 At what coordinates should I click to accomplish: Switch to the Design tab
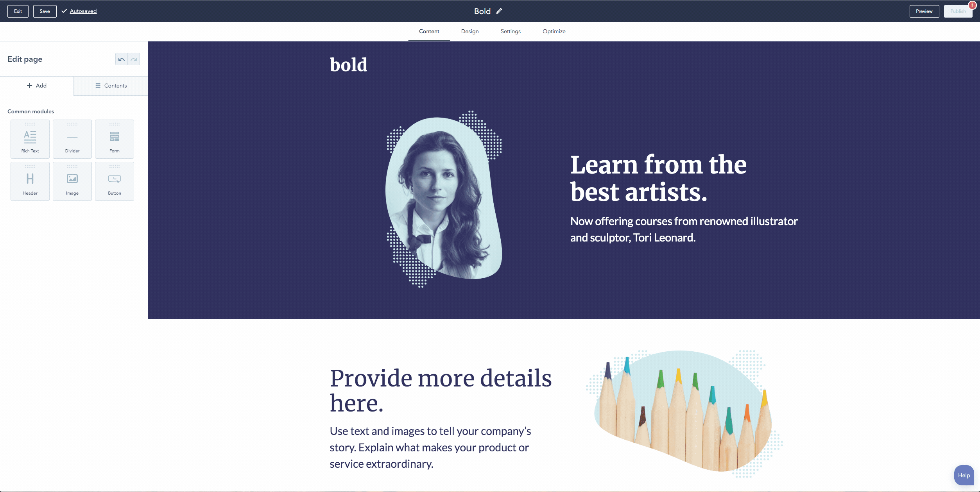tap(470, 31)
